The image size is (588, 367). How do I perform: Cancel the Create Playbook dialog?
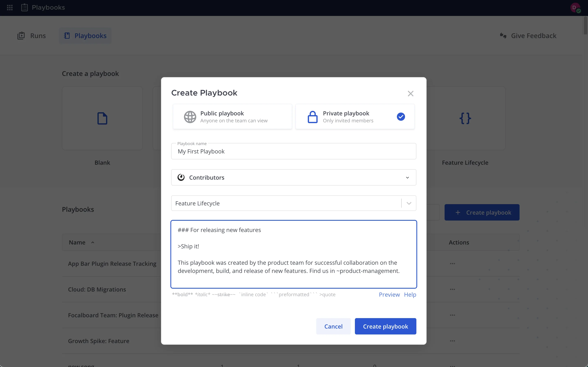(333, 326)
